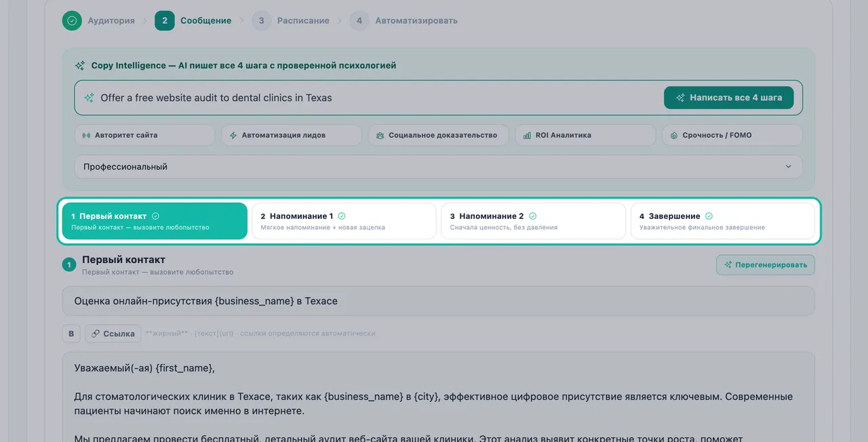The height and width of the screenshot is (442, 868).
Task: Click the bar chart icon on ROI Аналитика chip
Action: click(527, 136)
